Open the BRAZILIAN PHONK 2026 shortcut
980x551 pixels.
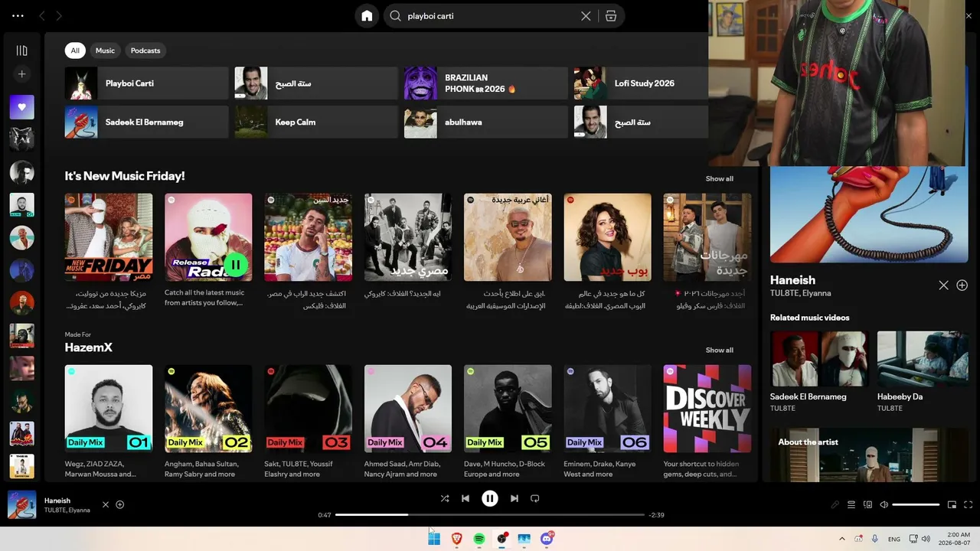(486, 83)
